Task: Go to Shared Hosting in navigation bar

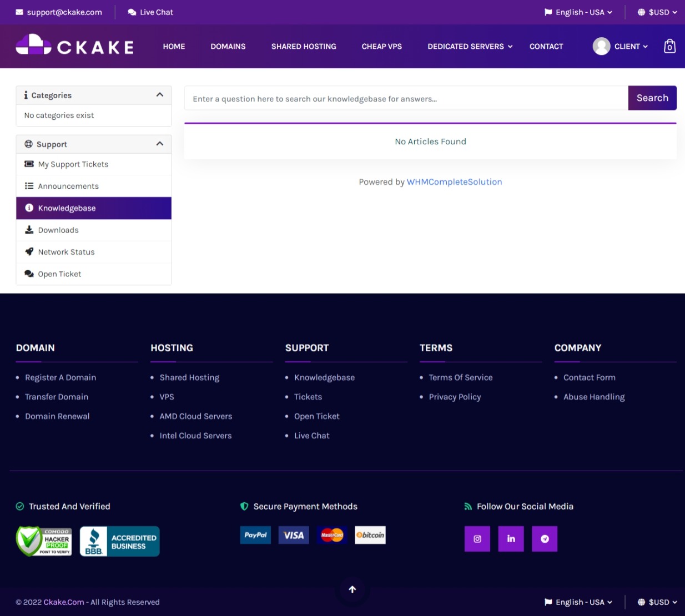Action: click(304, 47)
